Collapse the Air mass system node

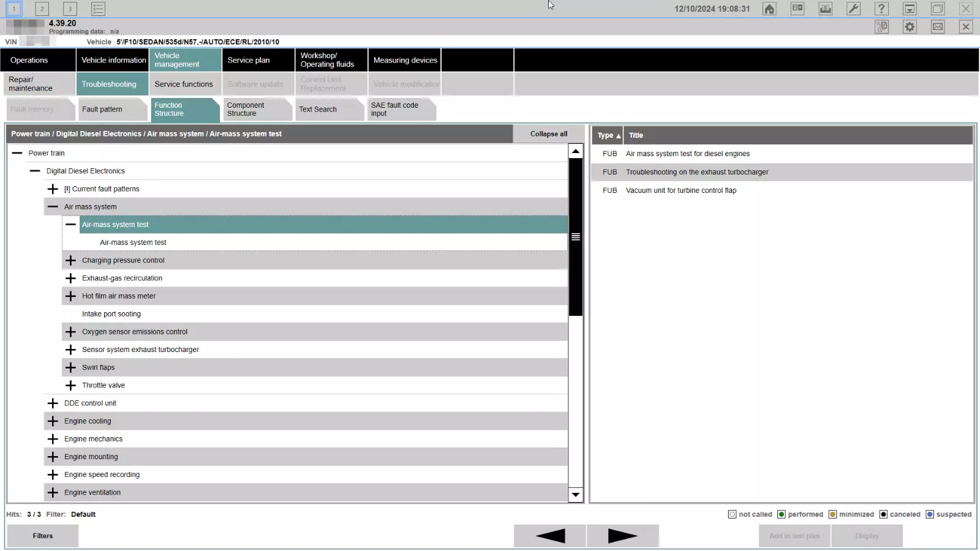point(53,207)
